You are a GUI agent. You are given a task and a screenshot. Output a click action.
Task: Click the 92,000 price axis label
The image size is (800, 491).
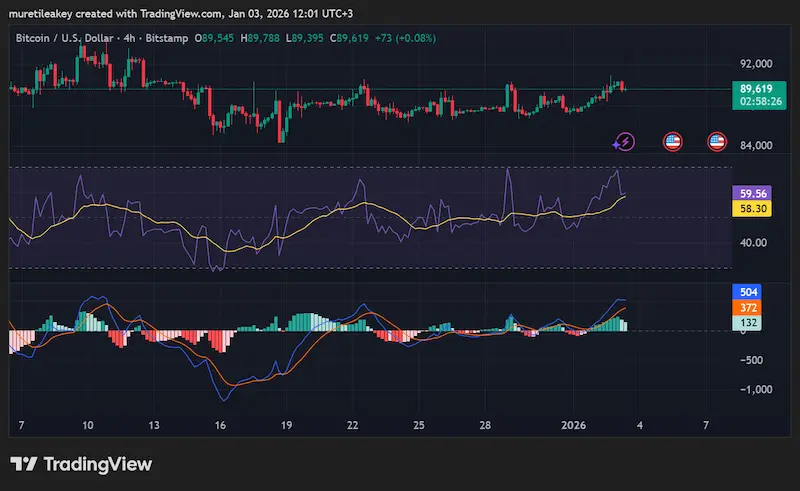click(x=758, y=64)
